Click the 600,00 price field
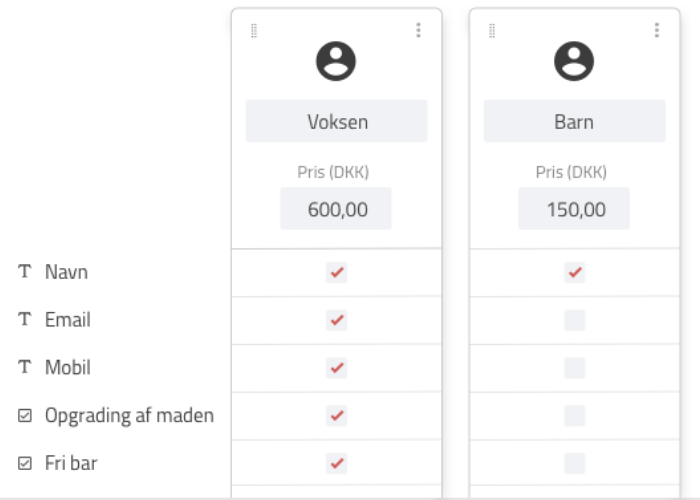This screenshot has height=500, width=700. click(x=336, y=208)
